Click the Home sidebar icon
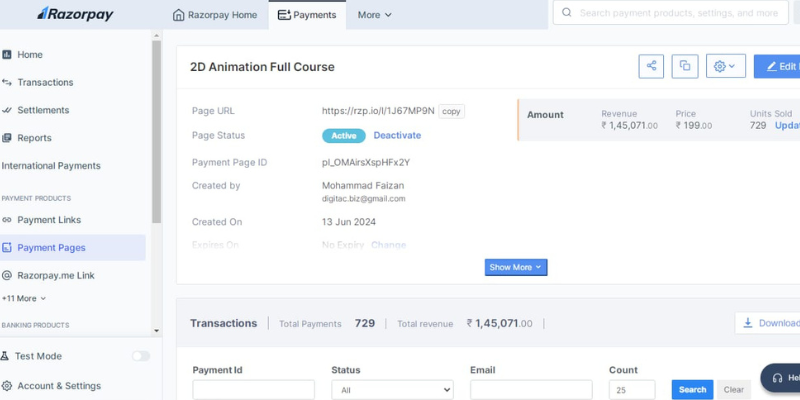Screen dimensions: 800x400 [x=7, y=55]
